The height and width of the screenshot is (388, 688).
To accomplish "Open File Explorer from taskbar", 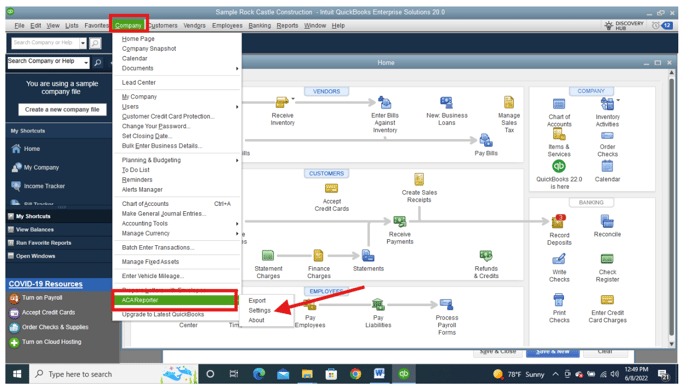I will click(x=307, y=374).
